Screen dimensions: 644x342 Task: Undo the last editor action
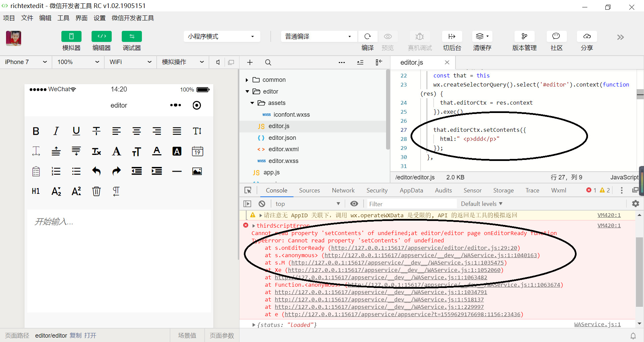click(96, 171)
